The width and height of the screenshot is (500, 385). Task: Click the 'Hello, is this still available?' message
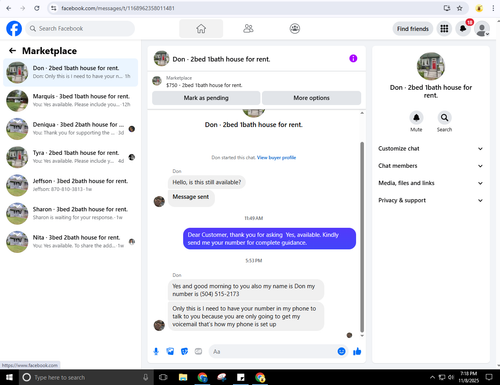(x=207, y=182)
